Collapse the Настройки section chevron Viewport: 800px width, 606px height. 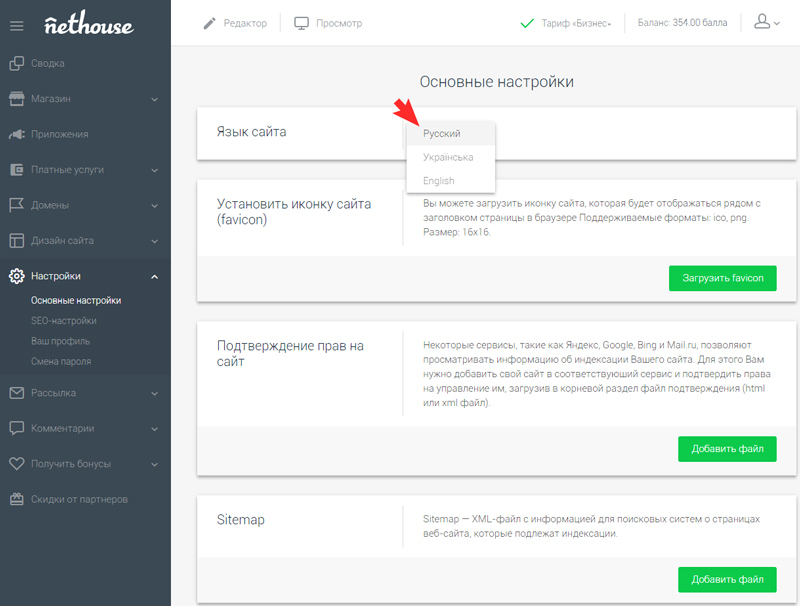coord(155,276)
